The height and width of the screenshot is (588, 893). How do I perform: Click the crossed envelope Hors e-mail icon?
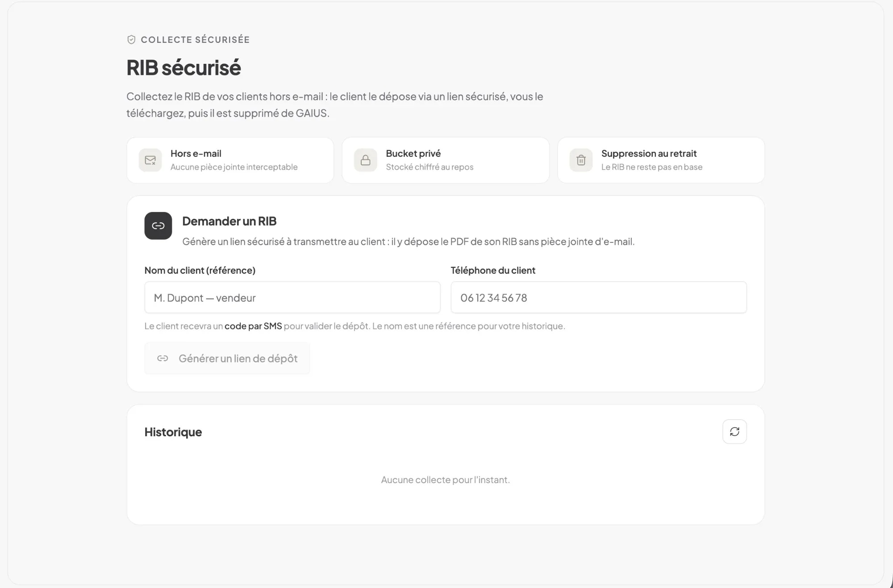(150, 160)
